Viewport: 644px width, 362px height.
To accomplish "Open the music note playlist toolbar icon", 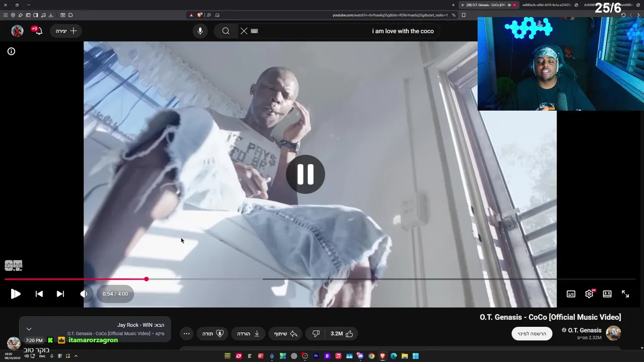I will point(43,15).
